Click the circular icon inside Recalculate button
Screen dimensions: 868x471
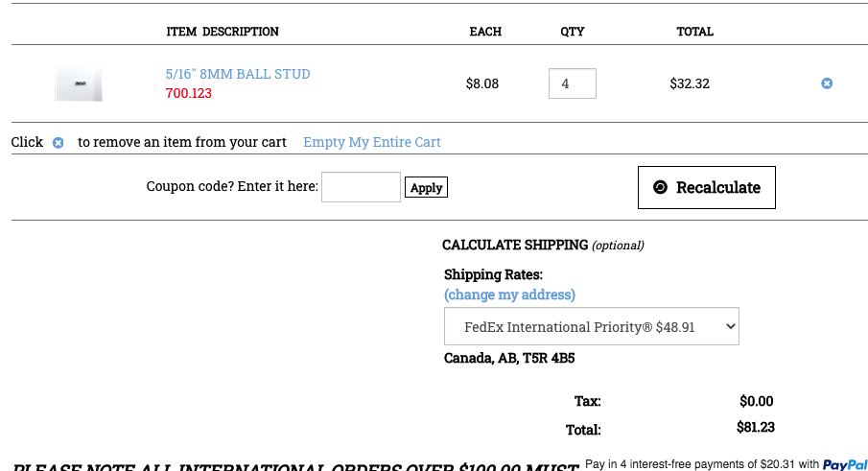point(660,187)
